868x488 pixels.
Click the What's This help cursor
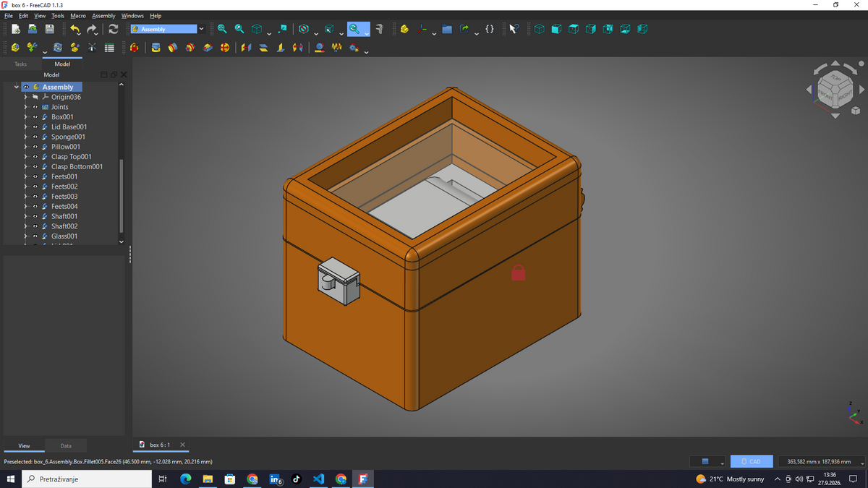514,29
